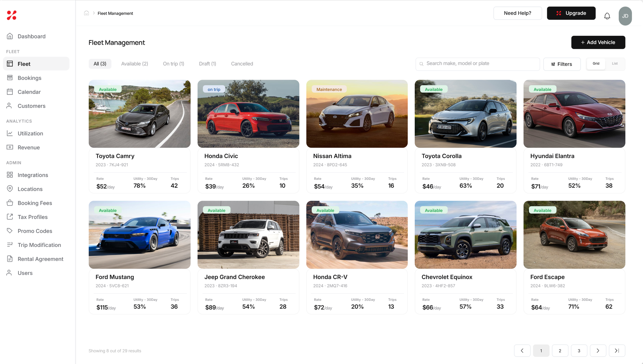Open Tax Profiles page
The image size is (643, 364).
(x=36, y=217)
